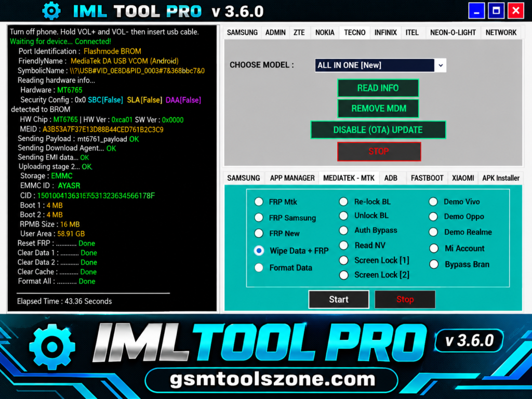Open the INFINIX tab
Image resolution: width=532 pixels, height=399 pixels.
click(385, 33)
